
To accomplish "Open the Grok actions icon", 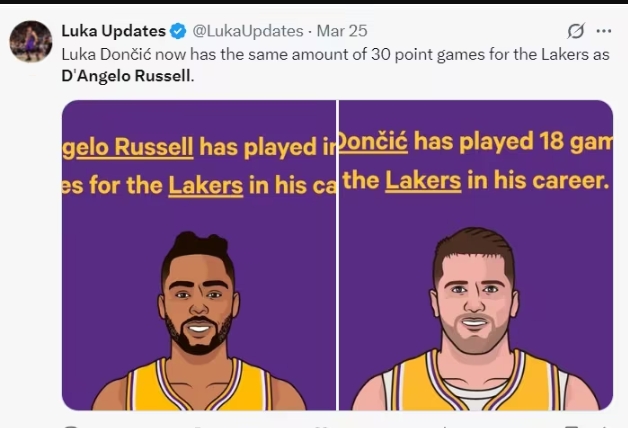I will (x=576, y=31).
